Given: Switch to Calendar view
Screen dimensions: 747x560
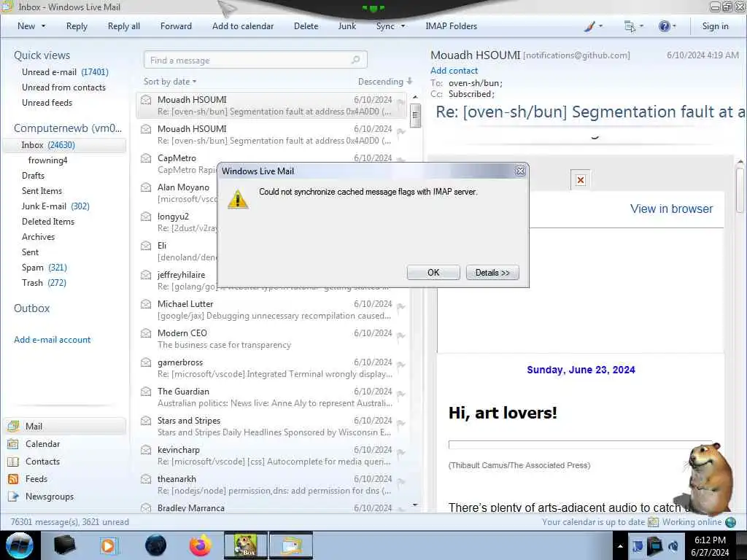Looking at the screenshot, I should click(x=42, y=444).
